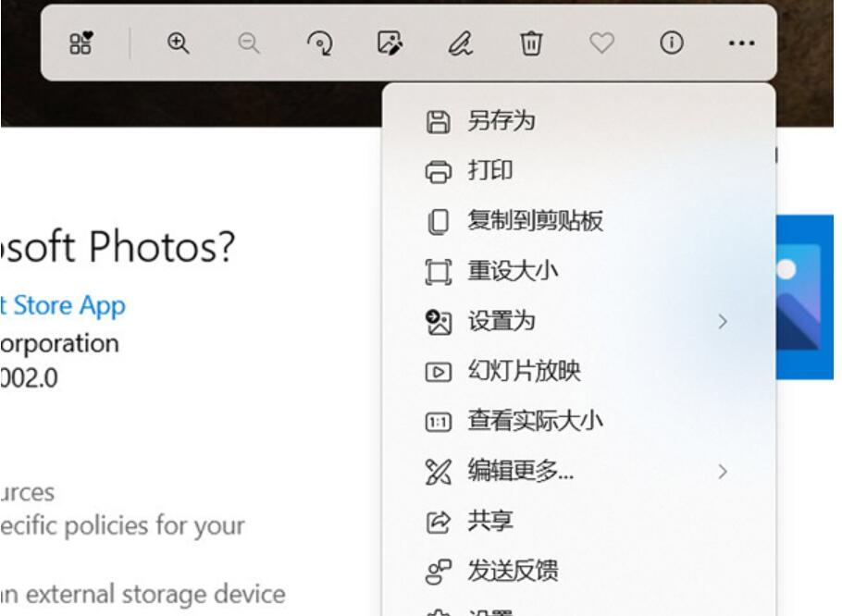Zoom out of the photo
Viewport: 842px width, 616px height.
tap(249, 43)
